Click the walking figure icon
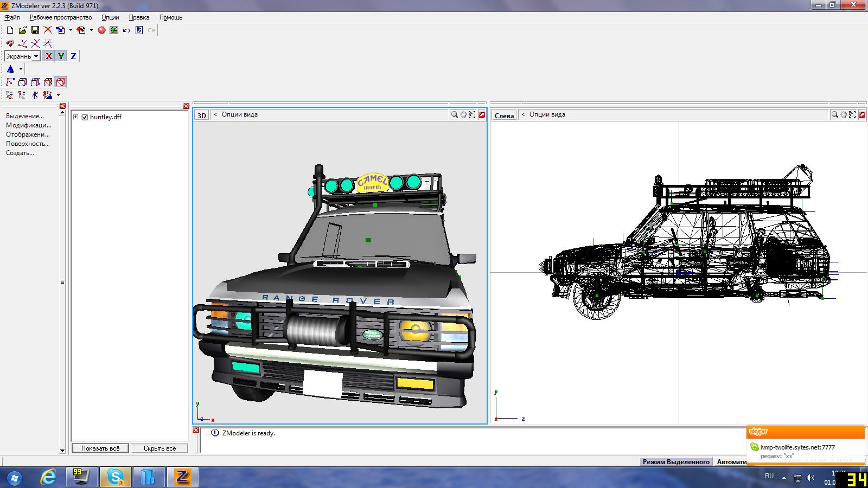Screen dimensions: 868x488 pyautogui.click(x=35, y=95)
